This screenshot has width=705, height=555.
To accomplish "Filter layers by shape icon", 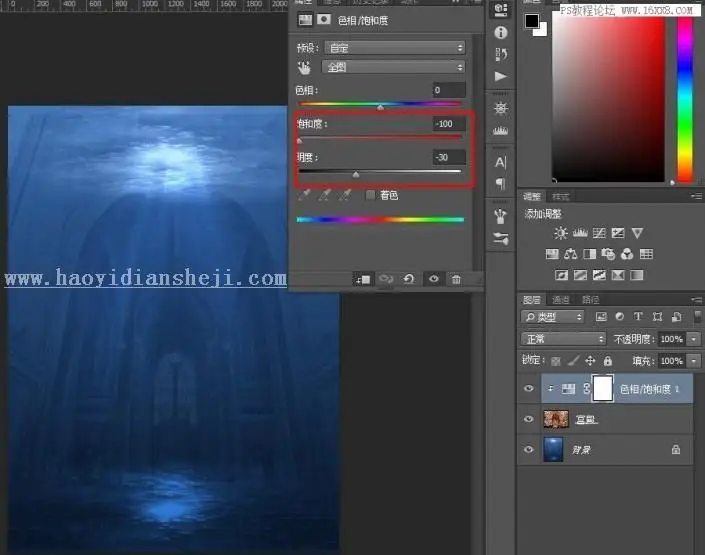I will 657,317.
